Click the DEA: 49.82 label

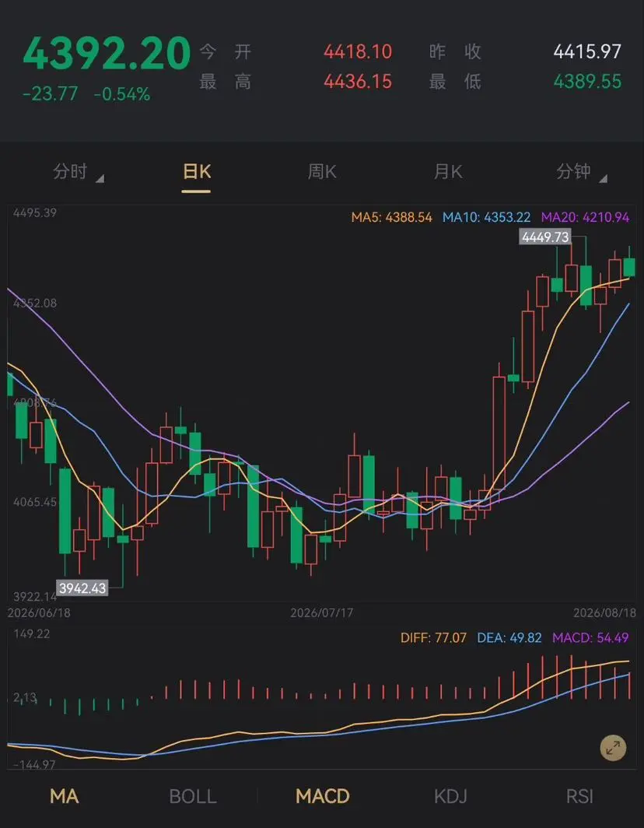(509, 638)
